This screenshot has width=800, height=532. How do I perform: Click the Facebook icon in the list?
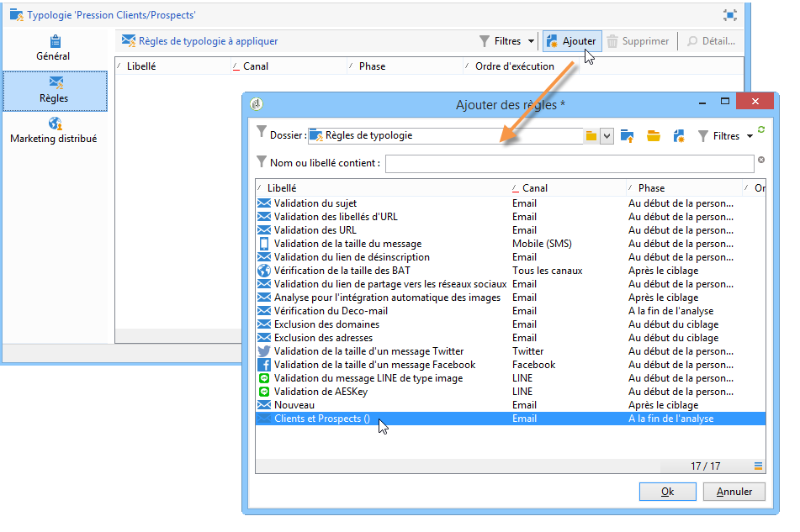pyautogui.click(x=264, y=365)
